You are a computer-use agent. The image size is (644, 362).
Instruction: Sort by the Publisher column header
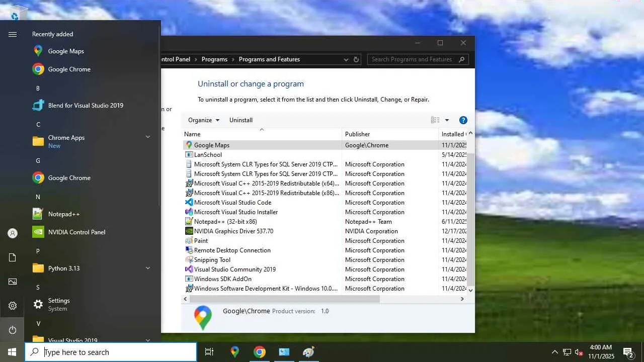[390, 134]
